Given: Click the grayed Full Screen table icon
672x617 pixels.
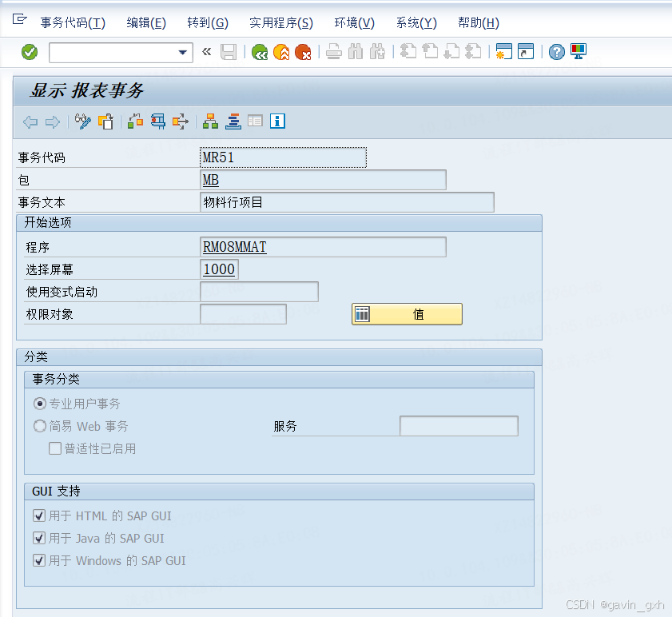Looking at the screenshot, I should pos(256,121).
